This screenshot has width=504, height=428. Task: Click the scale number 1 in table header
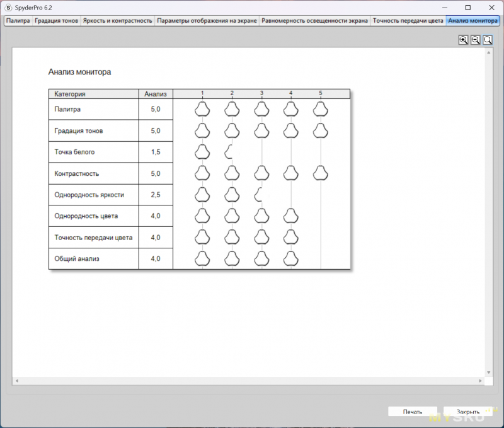click(x=202, y=93)
